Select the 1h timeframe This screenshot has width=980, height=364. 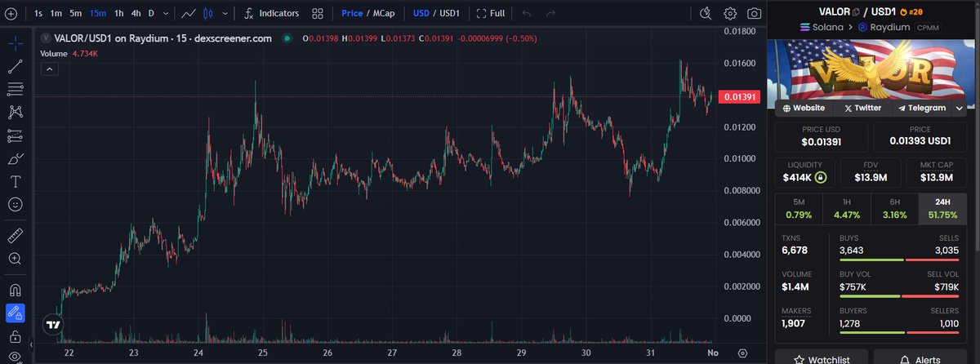click(119, 14)
